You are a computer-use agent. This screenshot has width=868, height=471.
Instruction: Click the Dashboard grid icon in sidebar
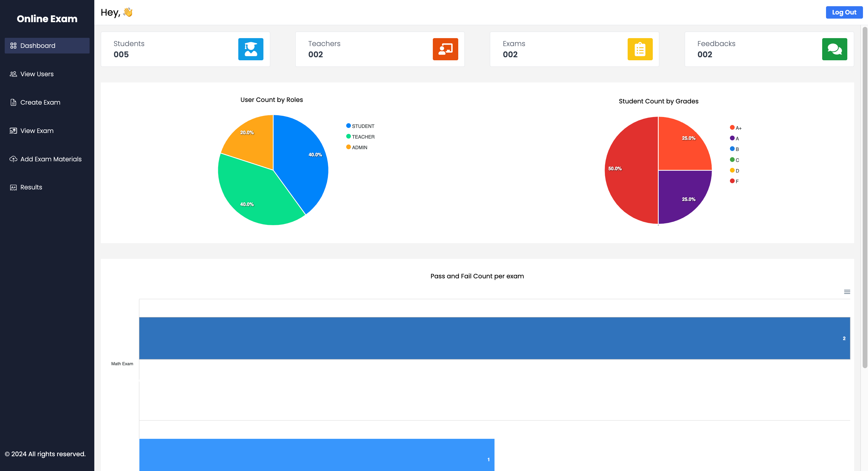[13, 46]
